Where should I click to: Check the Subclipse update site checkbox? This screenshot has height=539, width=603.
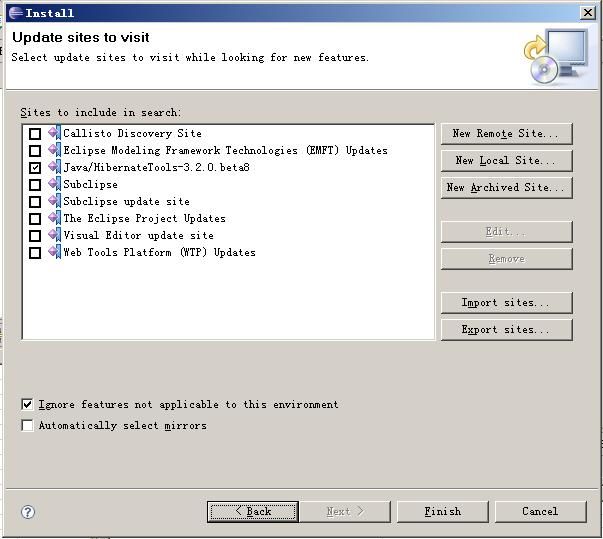35,202
